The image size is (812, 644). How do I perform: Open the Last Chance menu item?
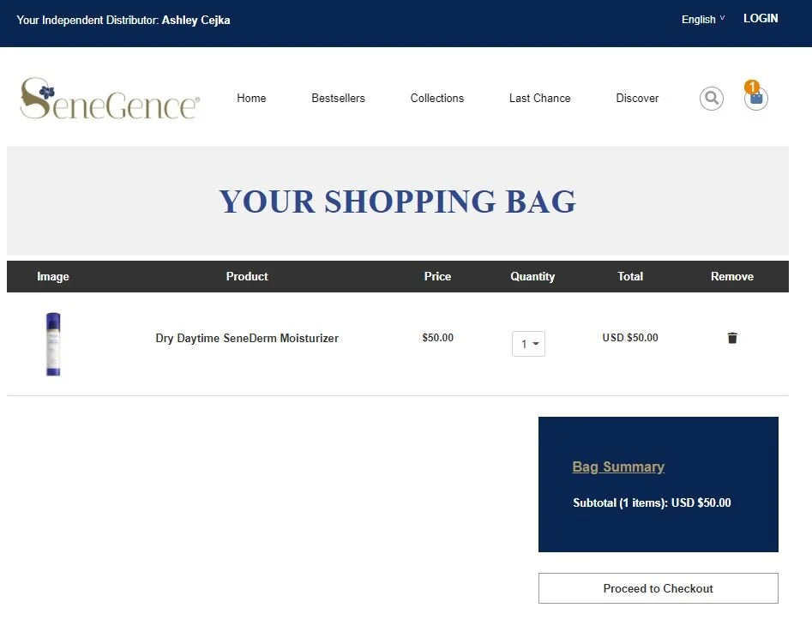tap(539, 98)
